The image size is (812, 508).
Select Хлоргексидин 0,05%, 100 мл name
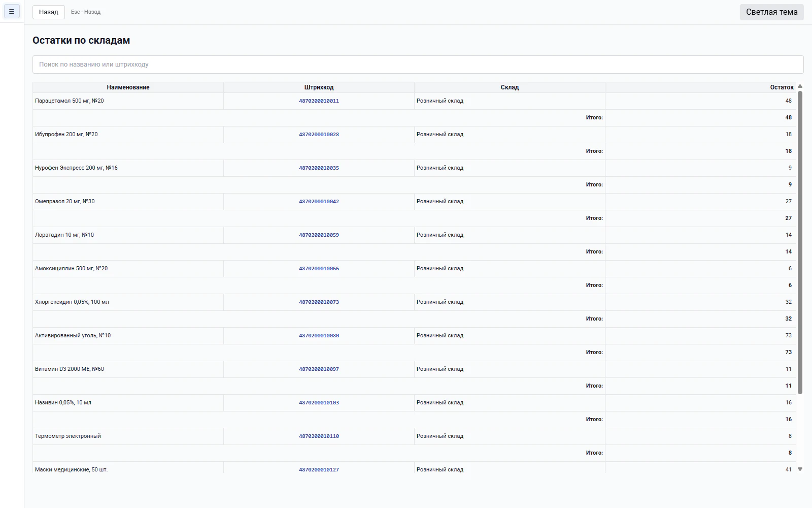72,302
